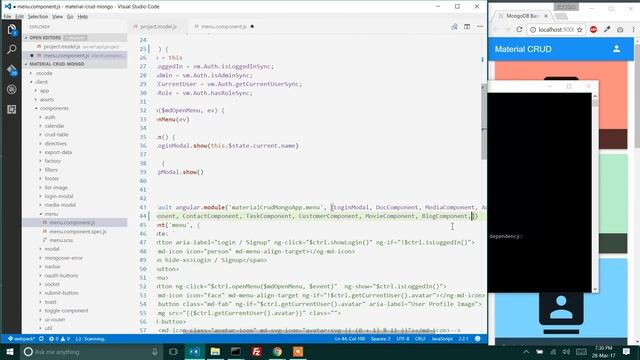Open the Debug view in activity bar
This screenshot has width=640, height=360.
[x=11, y=89]
